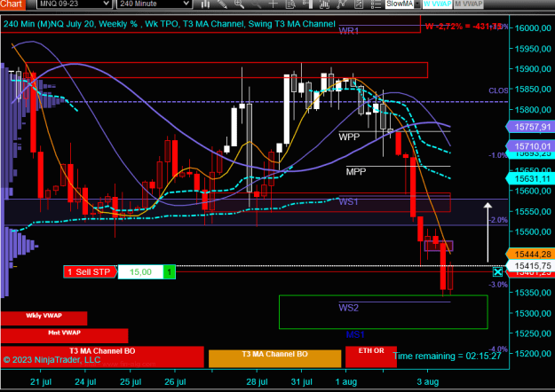Click the -1.0% weekly level label

(x=498, y=155)
